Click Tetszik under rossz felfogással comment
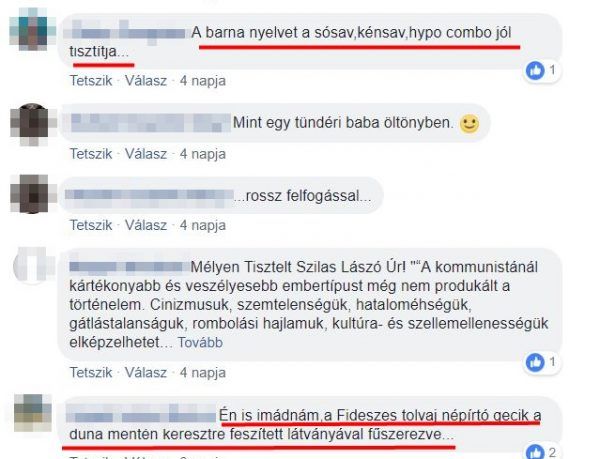Screen dimensions: 600x459 tap(91, 225)
